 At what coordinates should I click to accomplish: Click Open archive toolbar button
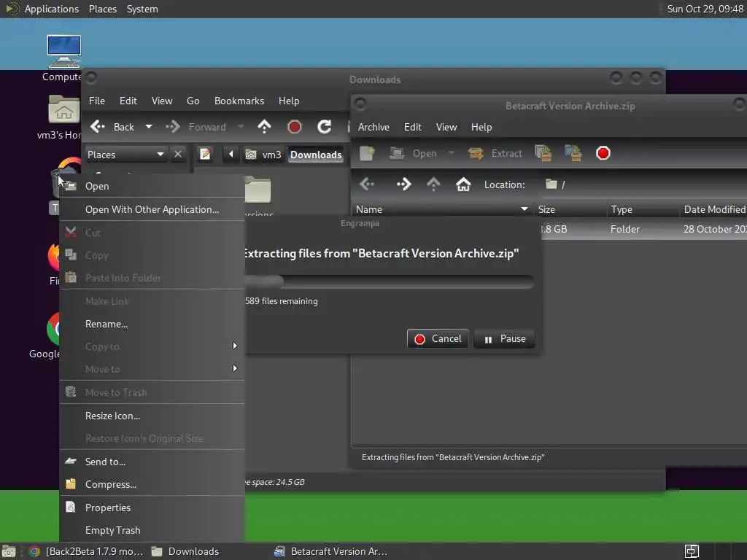click(413, 153)
